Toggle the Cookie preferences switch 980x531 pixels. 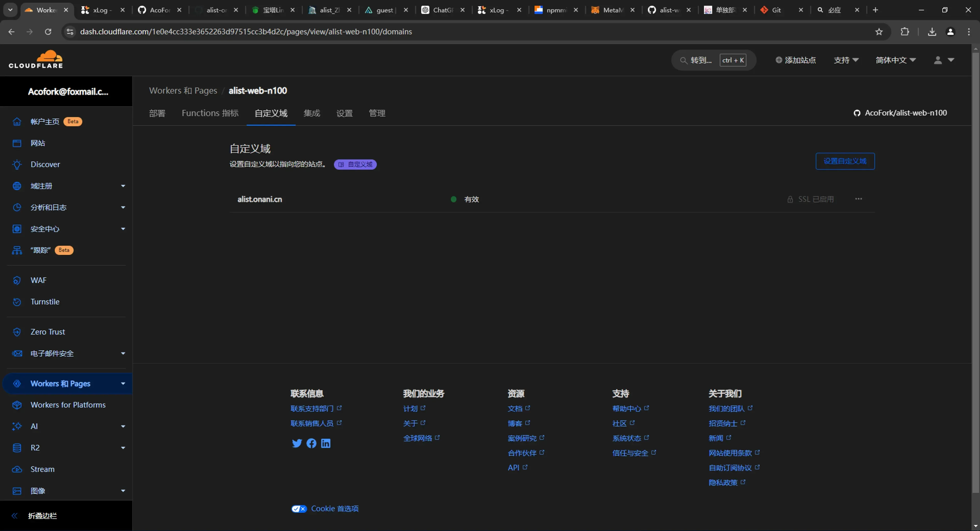click(x=299, y=509)
